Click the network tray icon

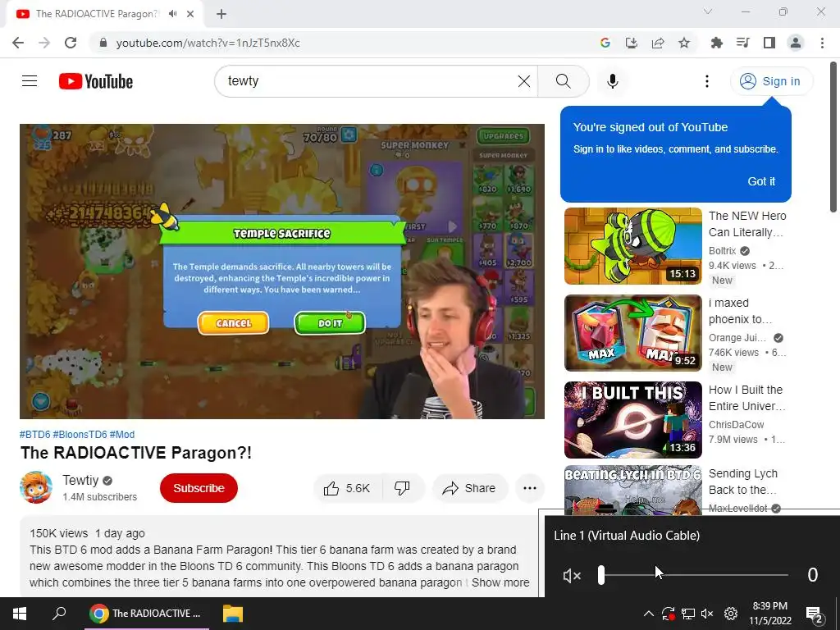pos(688,614)
